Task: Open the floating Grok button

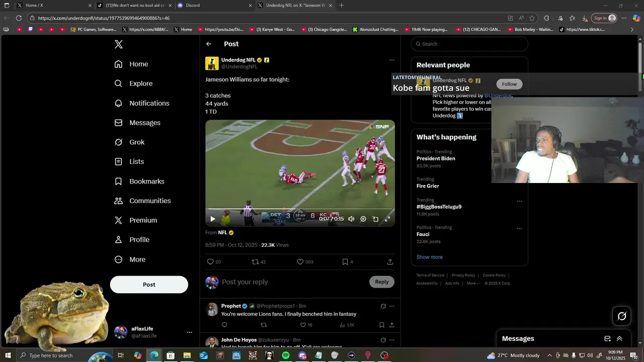Action: [622, 316]
